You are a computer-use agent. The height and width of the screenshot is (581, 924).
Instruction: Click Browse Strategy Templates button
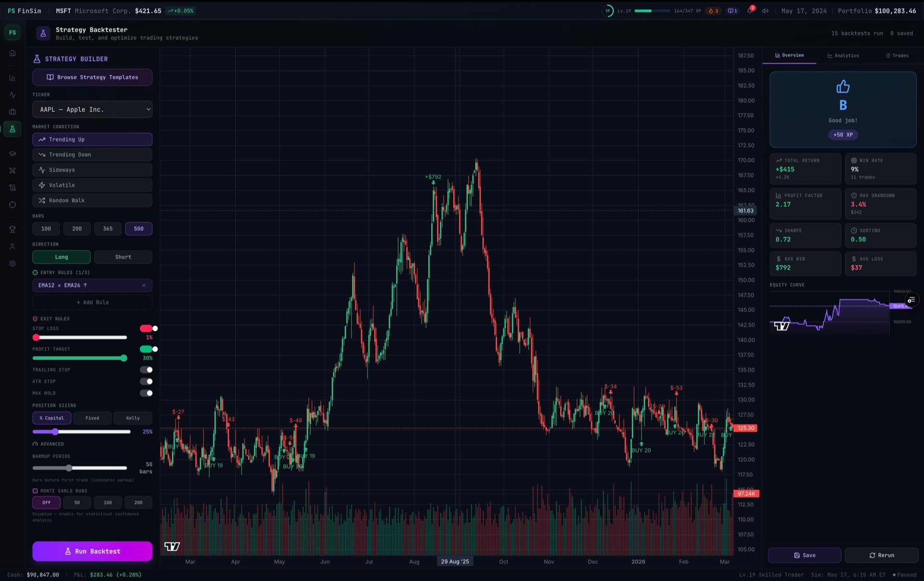coord(92,77)
